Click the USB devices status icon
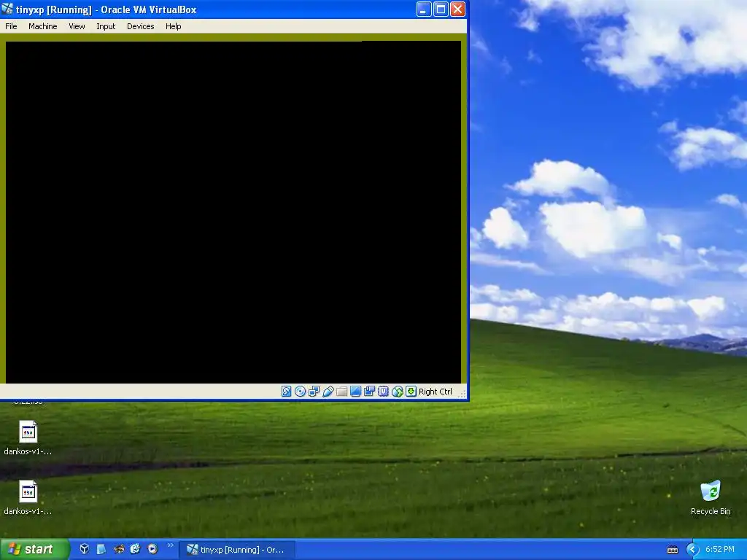Viewport: 747px width, 560px height. (328, 392)
